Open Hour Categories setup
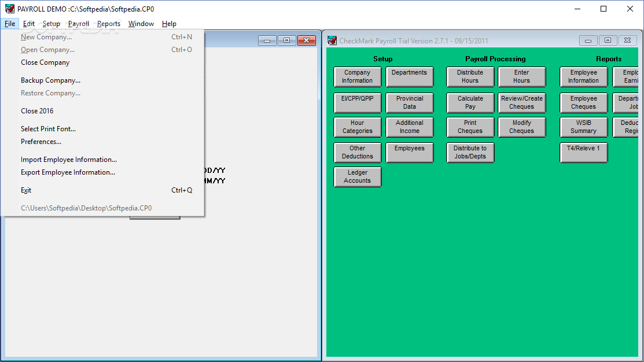 [x=358, y=127]
